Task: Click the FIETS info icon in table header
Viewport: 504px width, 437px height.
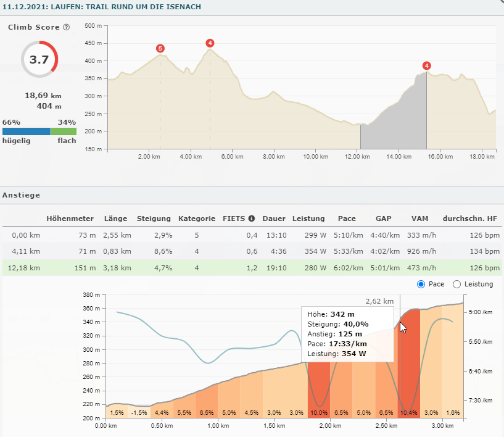Action: 251,218
